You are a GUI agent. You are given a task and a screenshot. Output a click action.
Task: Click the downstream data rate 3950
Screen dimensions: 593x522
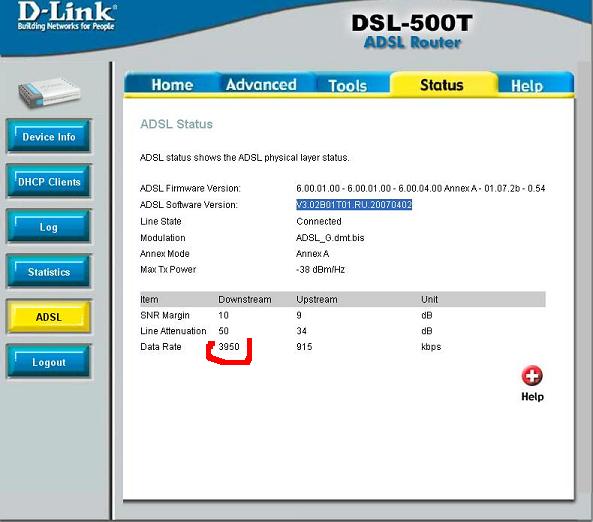coord(229,346)
